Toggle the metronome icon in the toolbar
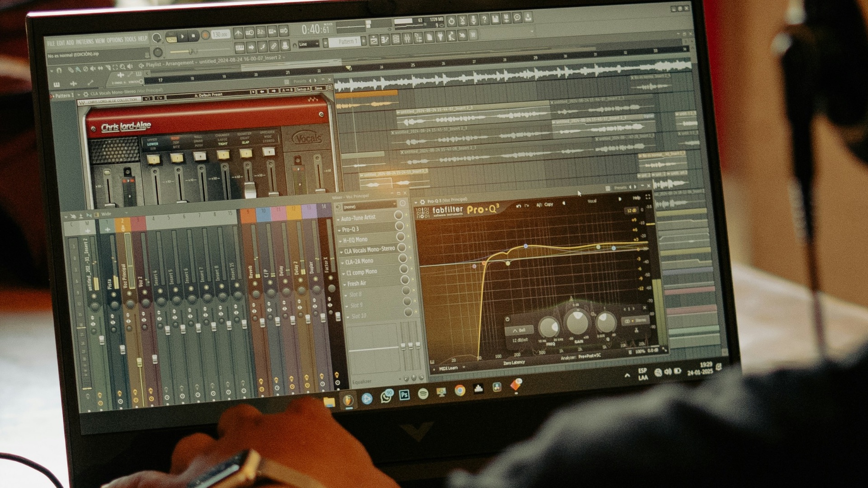 [x=238, y=33]
